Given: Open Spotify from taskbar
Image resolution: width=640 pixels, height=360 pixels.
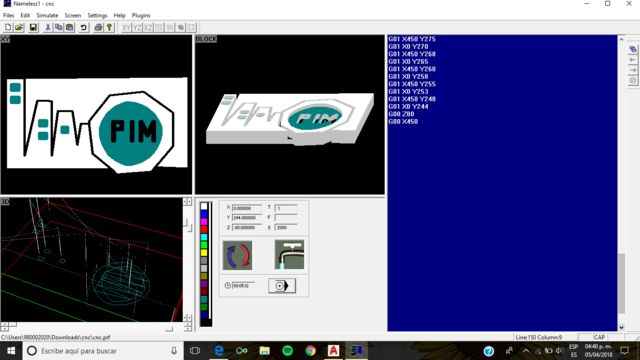Looking at the screenshot, I should click(287, 351).
